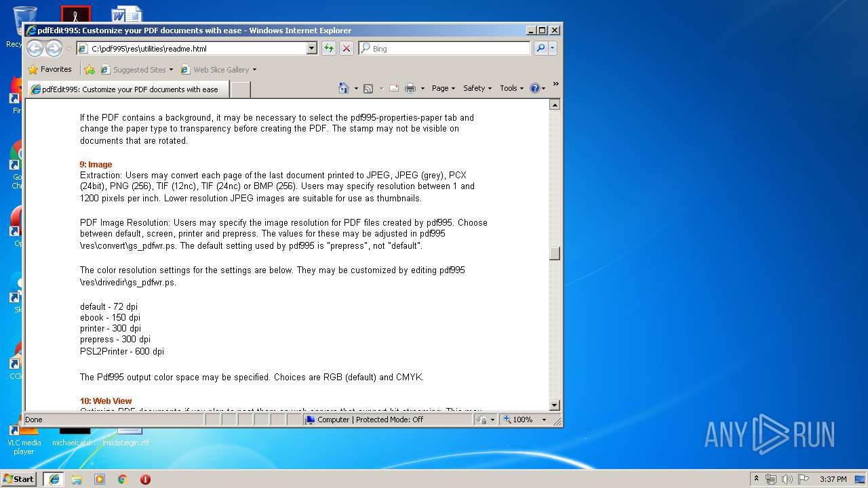Add page to Favorites bar icon

pyautogui.click(x=90, y=69)
